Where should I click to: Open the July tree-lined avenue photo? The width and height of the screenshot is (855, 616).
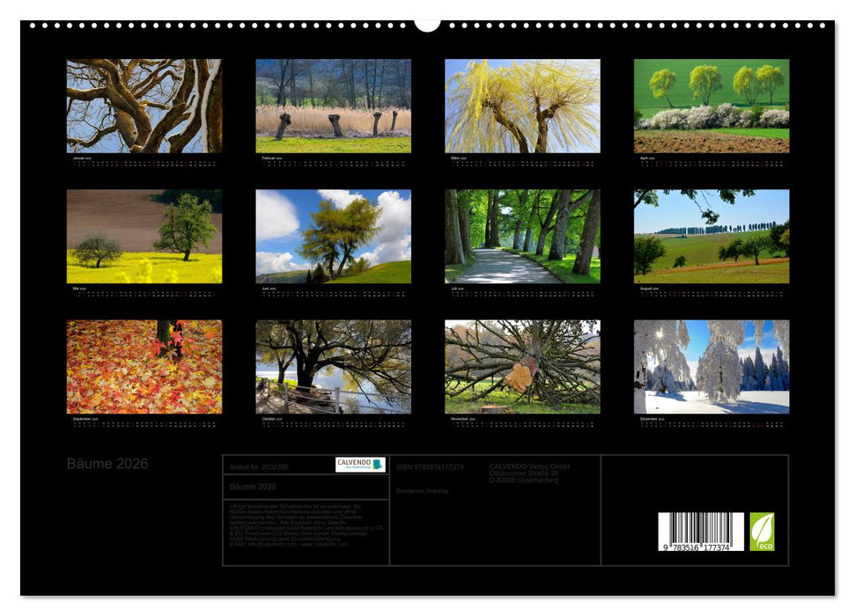coord(522,237)
